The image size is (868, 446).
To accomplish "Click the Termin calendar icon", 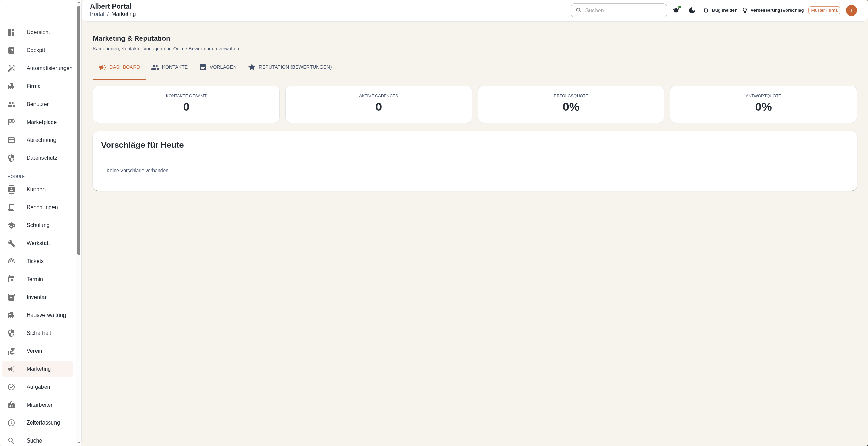I will (11, 279).
